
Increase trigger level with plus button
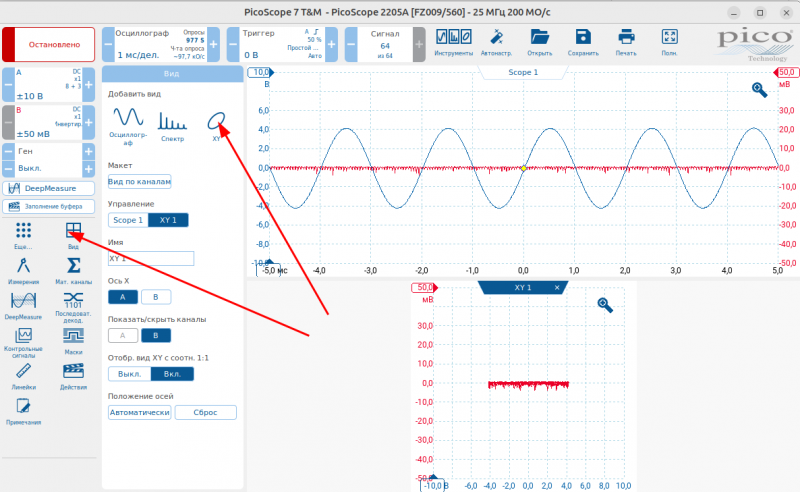(331, 44)
